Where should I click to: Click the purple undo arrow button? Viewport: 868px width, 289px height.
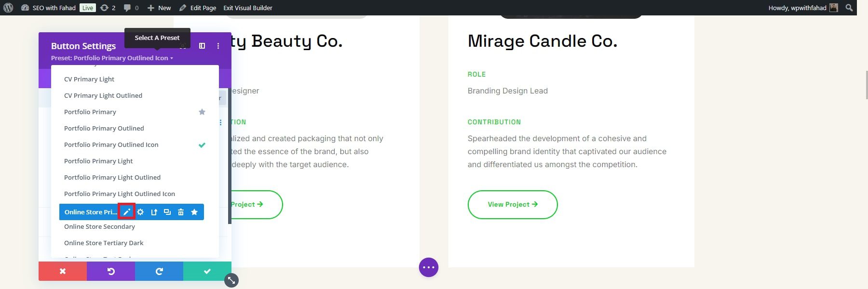coord(111,271)
